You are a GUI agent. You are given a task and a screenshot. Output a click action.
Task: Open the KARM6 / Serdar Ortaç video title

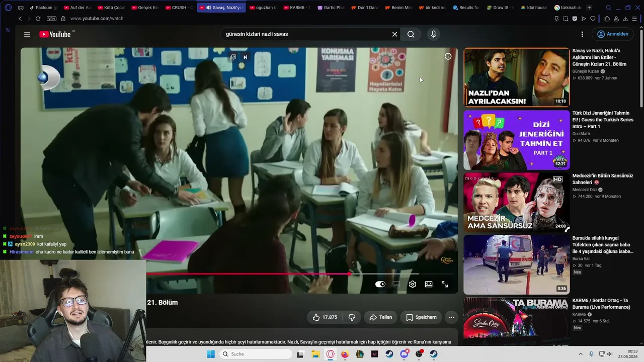pyautogui.click(x=601, y=304)
